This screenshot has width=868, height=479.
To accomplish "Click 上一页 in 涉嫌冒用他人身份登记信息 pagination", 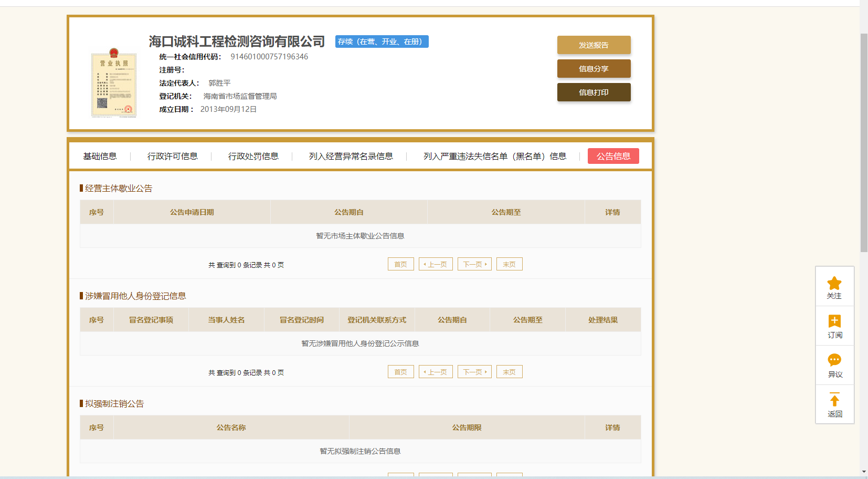I will pos(436,372).
